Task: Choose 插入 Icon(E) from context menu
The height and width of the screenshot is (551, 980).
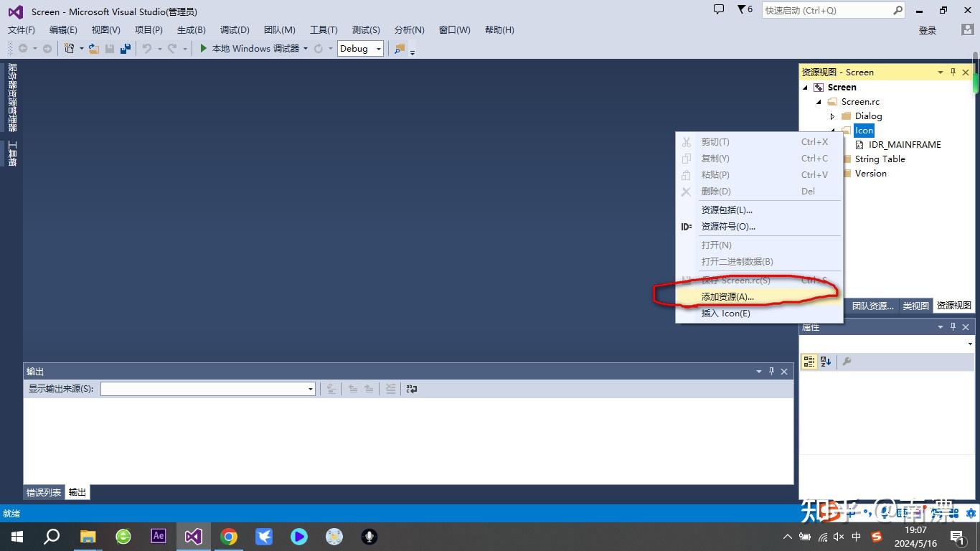Action: [759, 314]
